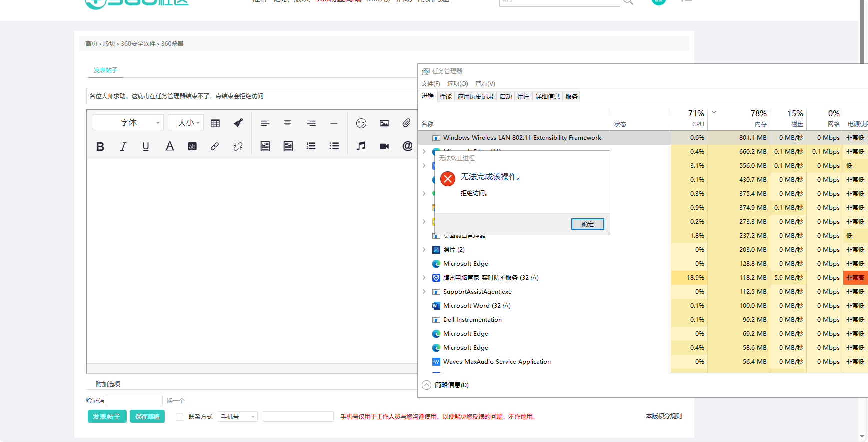Click 换一个 to refresh the captcha
868x442 pixels.
[x=176, y=401]
